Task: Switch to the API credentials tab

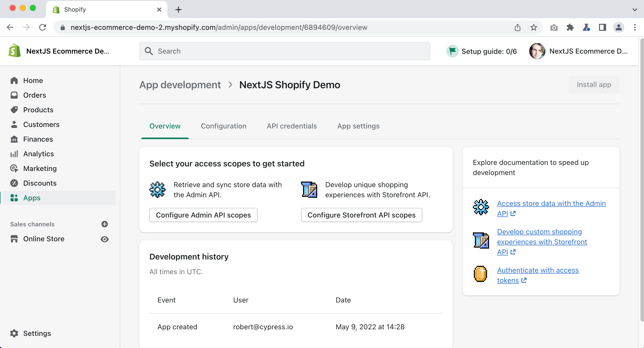Action: click(292, 126)
